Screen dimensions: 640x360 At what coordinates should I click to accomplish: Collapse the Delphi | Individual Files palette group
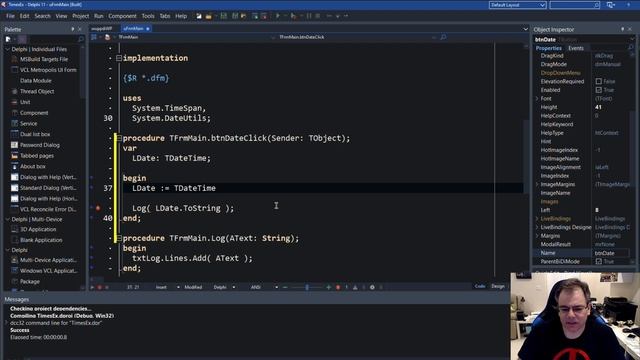(x=7, y=49)
